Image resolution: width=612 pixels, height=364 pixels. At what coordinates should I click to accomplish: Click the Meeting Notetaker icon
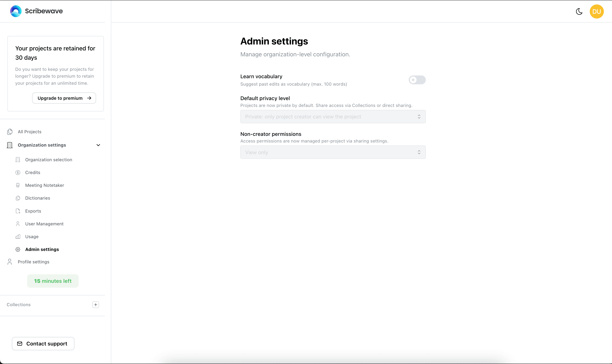[x=18, y=185]
